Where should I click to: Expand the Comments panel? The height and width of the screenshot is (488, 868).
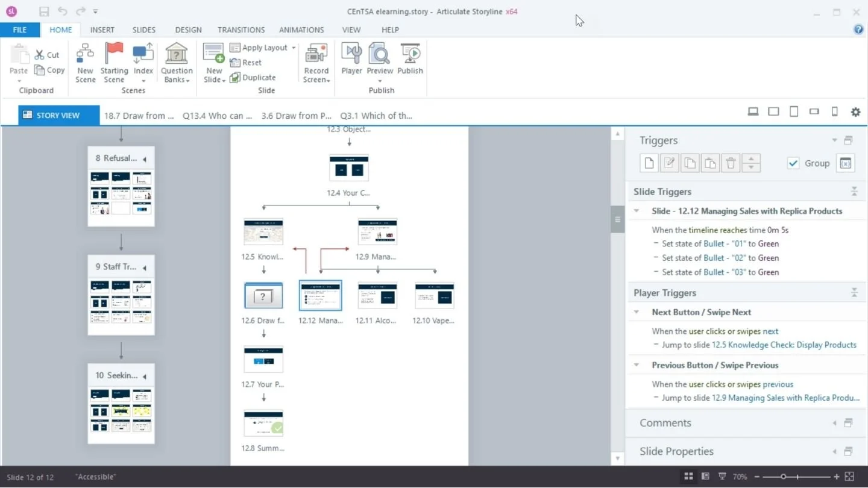[834, 423]
